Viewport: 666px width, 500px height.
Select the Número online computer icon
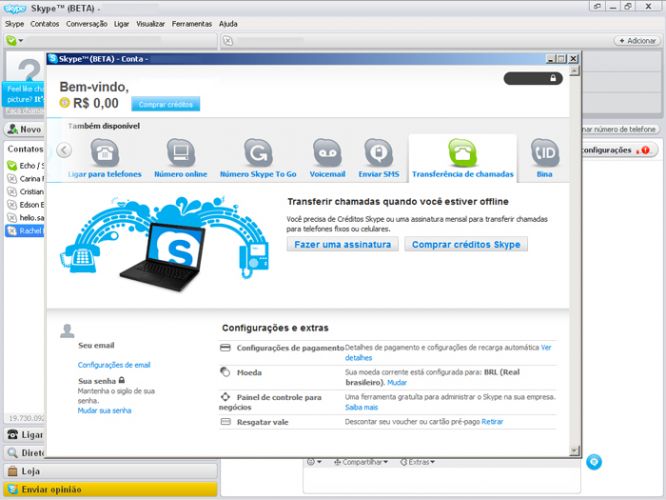(181, 153)
